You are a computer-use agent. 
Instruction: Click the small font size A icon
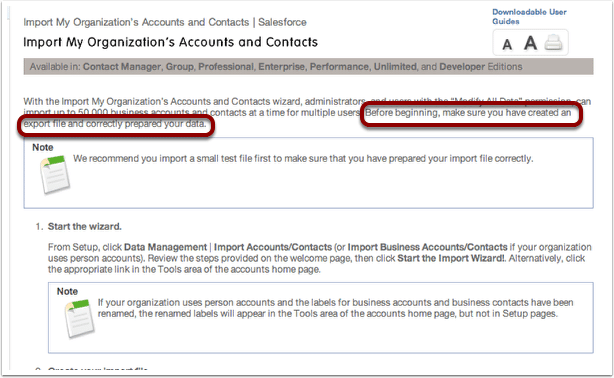coord(507,44)
